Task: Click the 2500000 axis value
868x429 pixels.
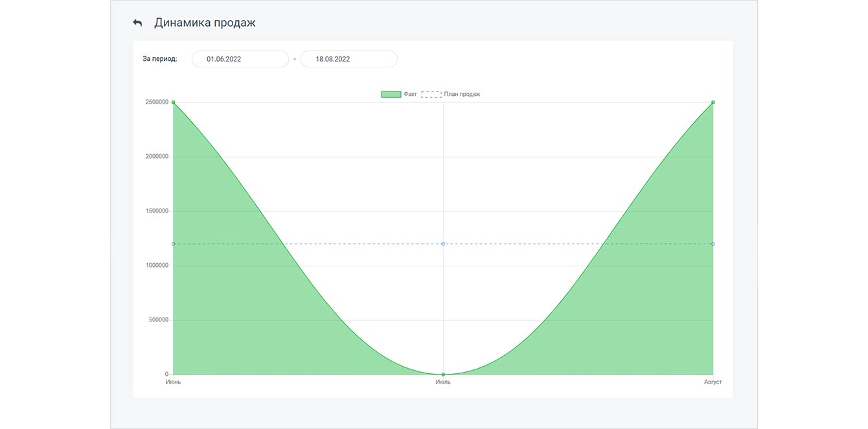Action: pyautogui.click(x=156, y=102)
